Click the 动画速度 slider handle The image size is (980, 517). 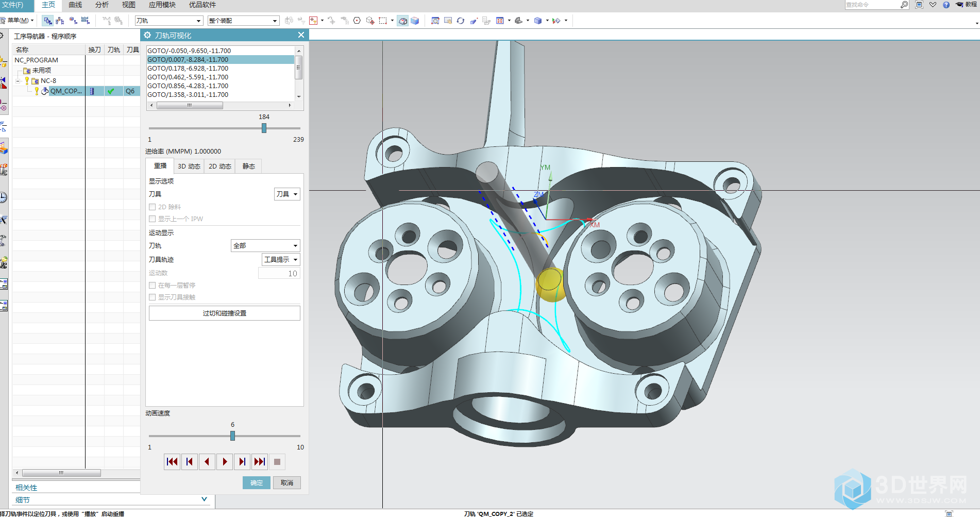[232, 436]
